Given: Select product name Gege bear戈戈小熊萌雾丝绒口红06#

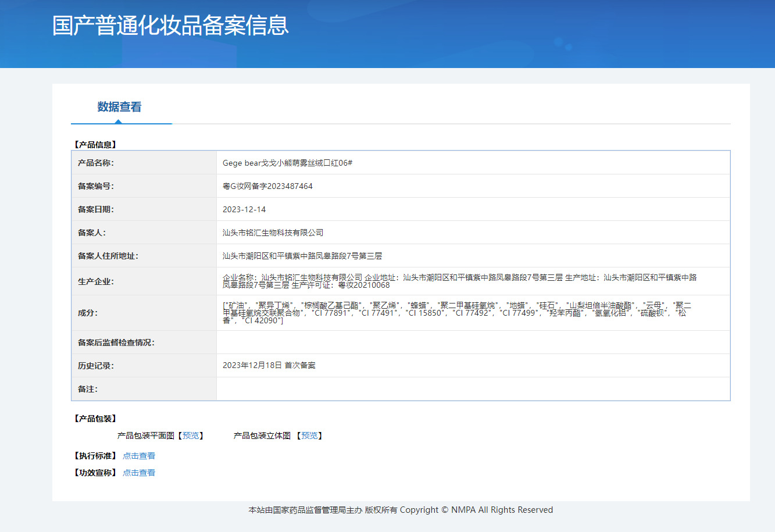Looking at the screenshot, I should (x=287, y=163).
